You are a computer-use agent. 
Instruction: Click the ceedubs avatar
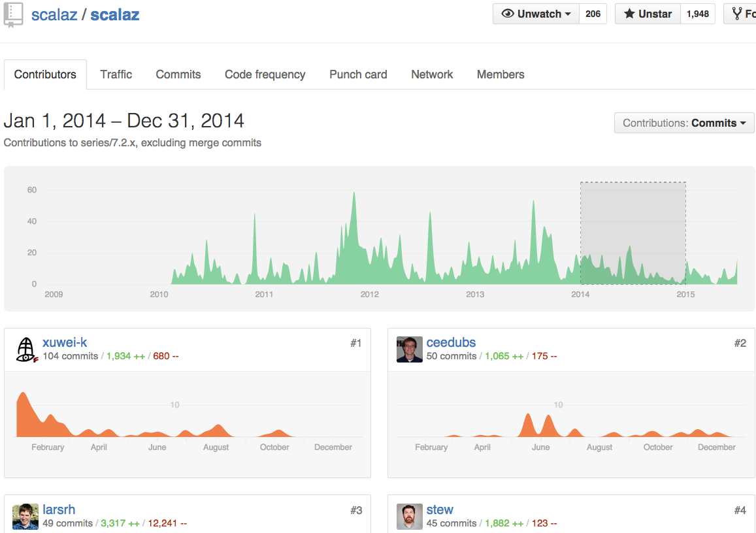(409, 349)
